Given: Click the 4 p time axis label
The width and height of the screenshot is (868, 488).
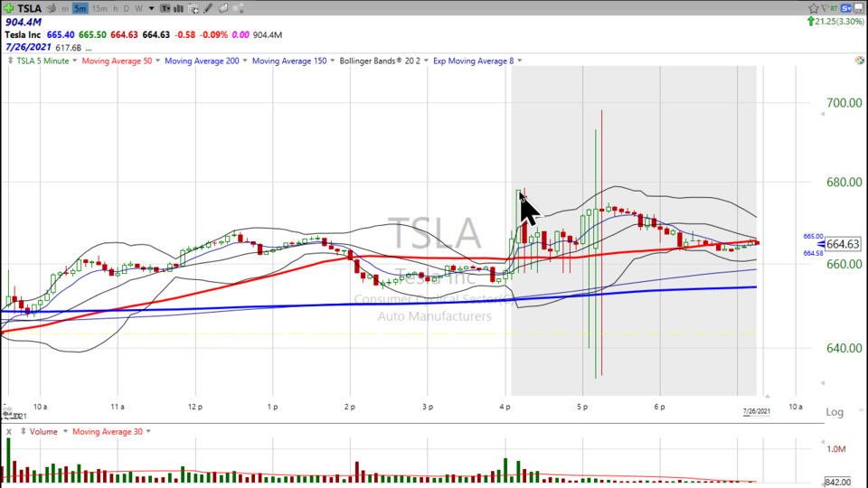Looking at the screenshot, I should coord(505,407).
